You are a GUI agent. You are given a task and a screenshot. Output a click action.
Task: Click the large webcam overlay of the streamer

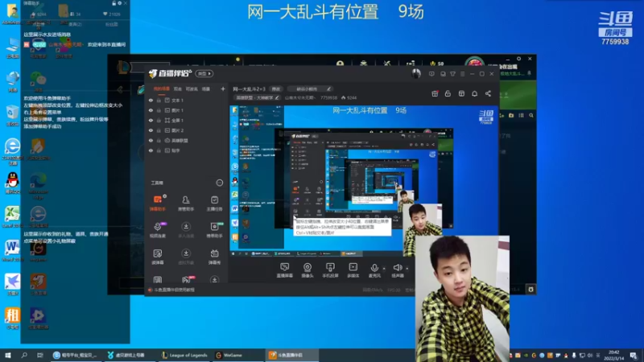click(462, 298)
